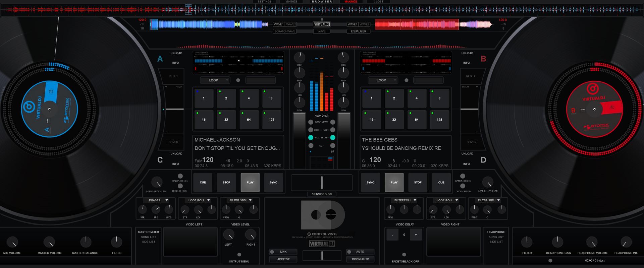Trigger loop pad 2 on deck B
This screenshot has width=644, height=268.
pyautogui.click(x=394, y=98)
